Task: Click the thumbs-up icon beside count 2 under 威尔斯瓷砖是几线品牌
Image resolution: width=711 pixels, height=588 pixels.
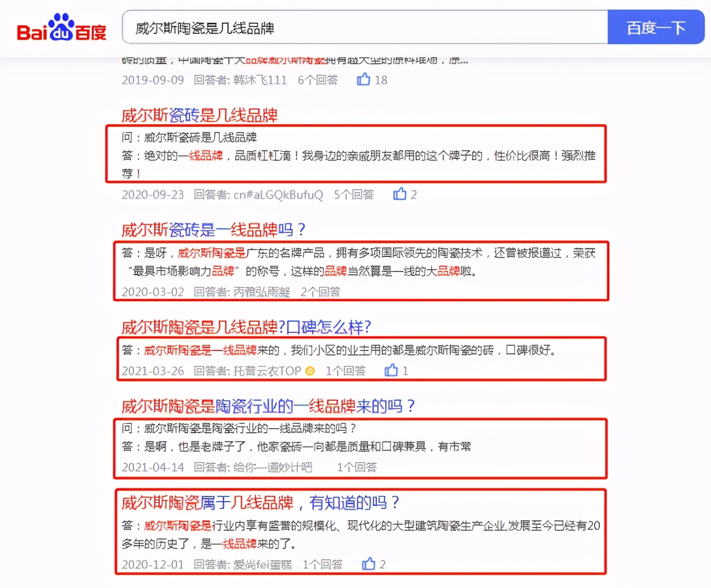Action: [x=400, y=194]
